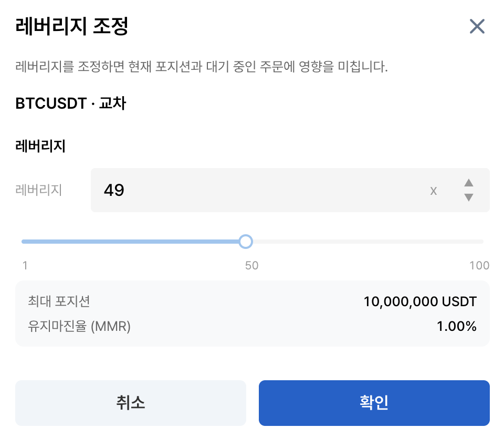Image resolution: width=504 pixels, height=438 pixels.
Task: Click the 1.00% MMR value
Action: [456, 326]
